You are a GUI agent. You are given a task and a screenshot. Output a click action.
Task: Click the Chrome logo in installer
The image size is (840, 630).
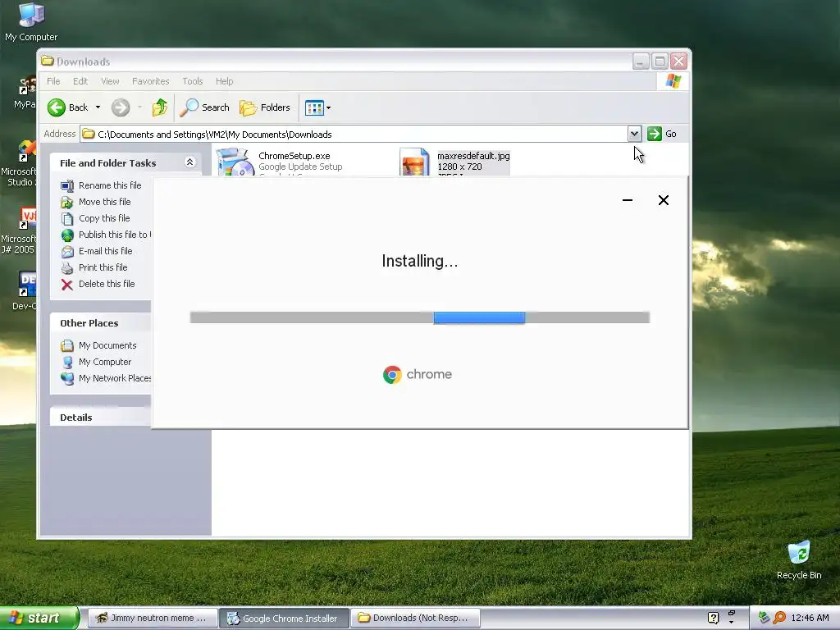[392, 374]
